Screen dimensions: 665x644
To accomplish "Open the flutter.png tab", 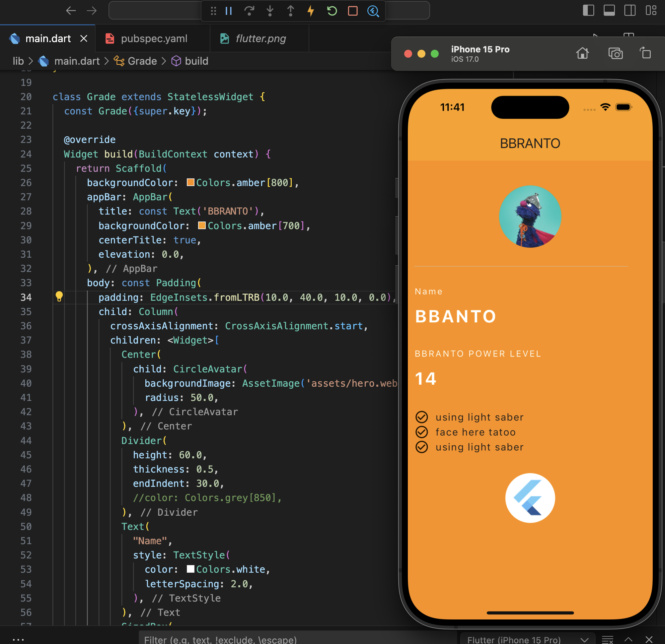I will coord(260,39).
